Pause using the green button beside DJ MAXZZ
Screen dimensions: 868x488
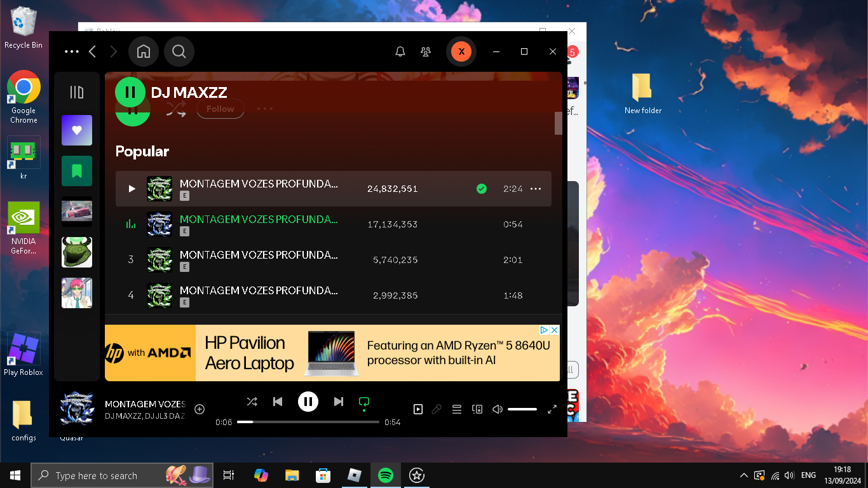coord(130,92)
